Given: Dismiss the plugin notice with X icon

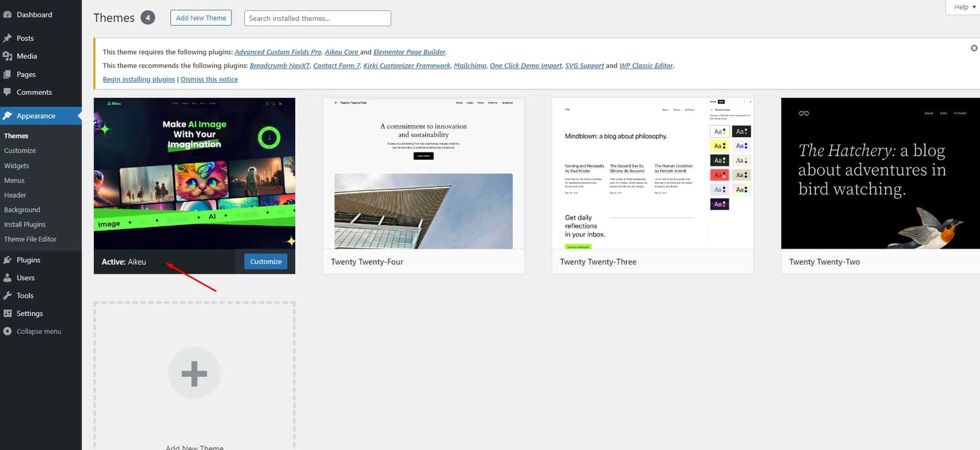Looking at the screenshot, I should (x=974, y=48).
